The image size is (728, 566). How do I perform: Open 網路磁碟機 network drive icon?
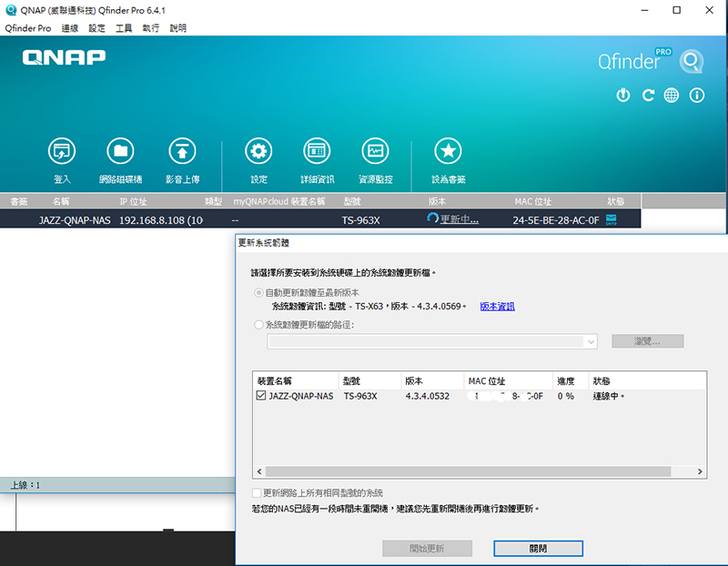(x=120, y=151)
